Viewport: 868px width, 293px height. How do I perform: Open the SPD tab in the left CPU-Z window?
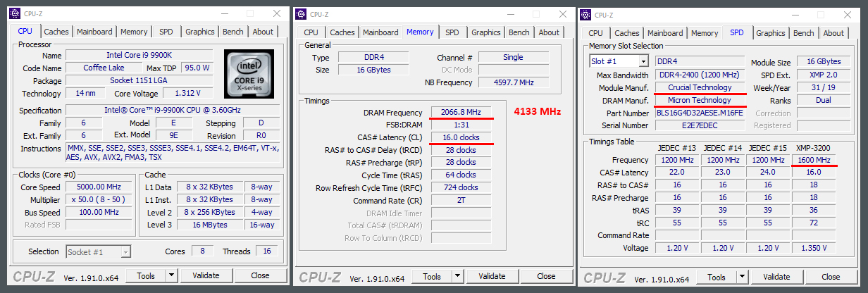166,32
